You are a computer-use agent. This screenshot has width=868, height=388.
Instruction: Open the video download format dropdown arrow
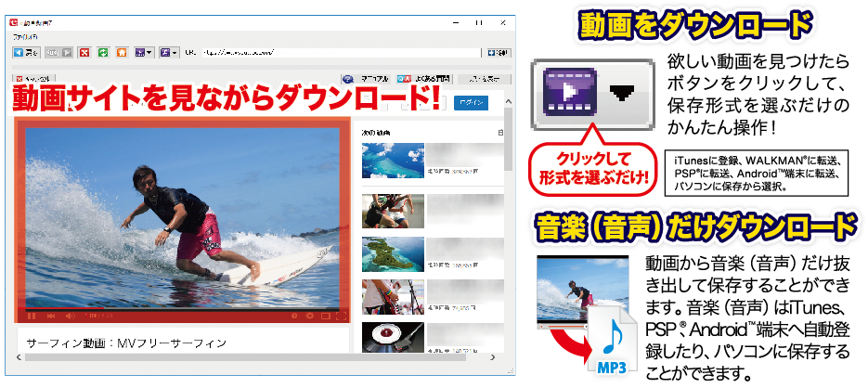pos(150,53)
